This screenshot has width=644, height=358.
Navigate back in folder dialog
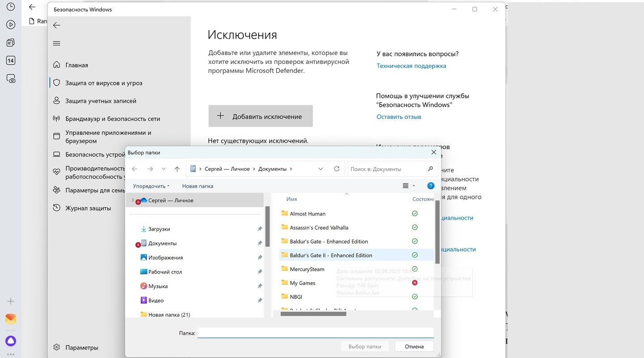(135, 169)
